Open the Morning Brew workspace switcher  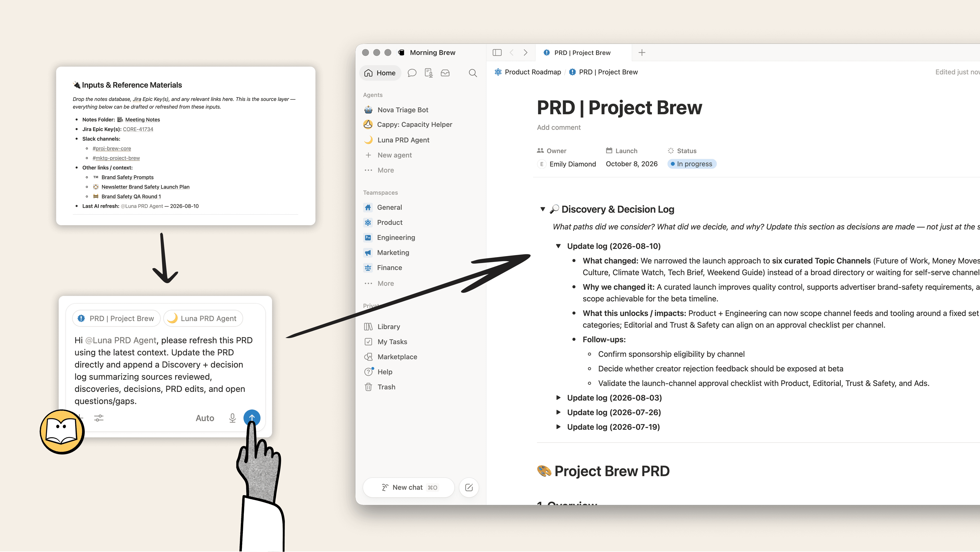(427, 53)
